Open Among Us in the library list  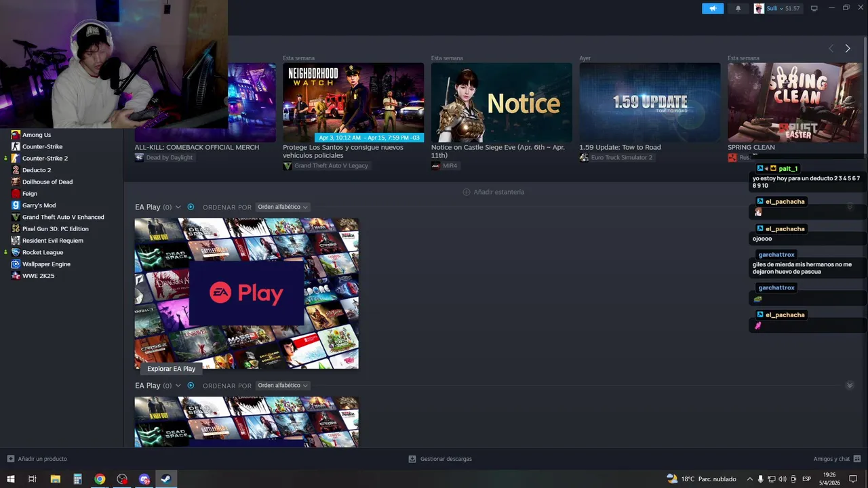pos(37,135)
